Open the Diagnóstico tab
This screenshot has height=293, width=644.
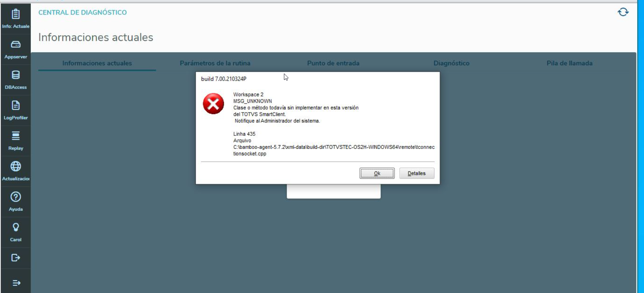pos(451,63)
